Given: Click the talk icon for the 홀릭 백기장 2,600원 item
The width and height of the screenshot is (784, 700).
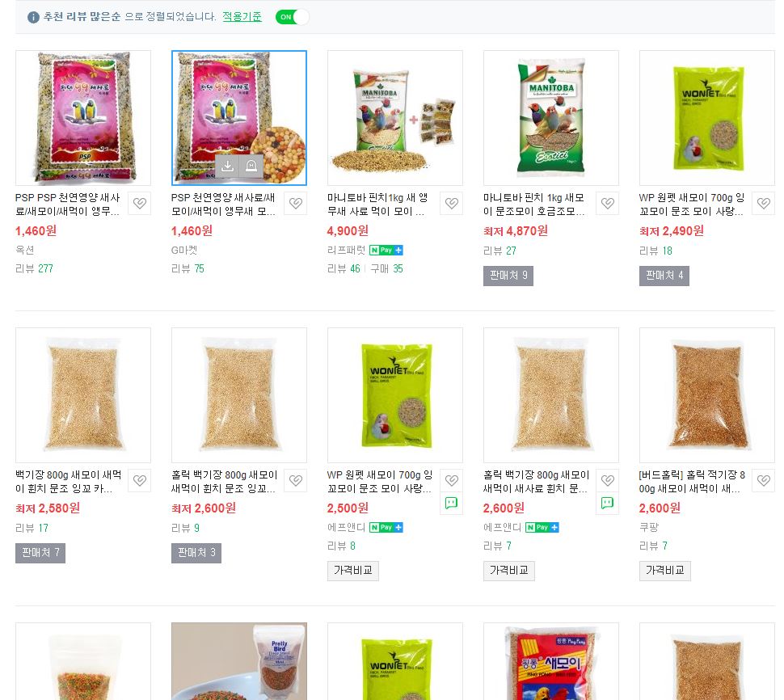Looking at the screenshot, I should pos(608,503).
